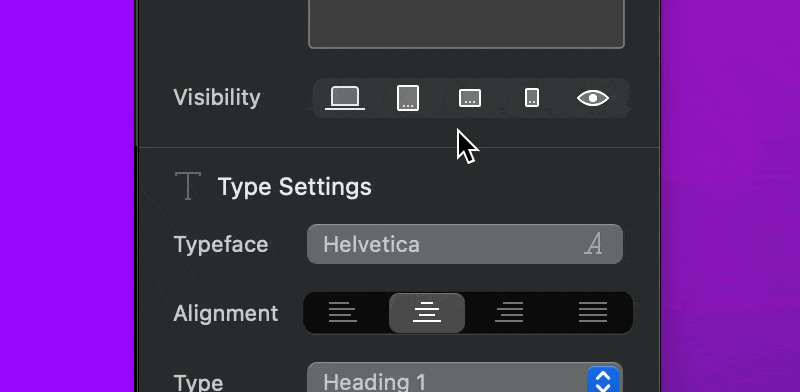Click the Type Settings T icon
800x392 pixels.
click(x=188, y=186)
